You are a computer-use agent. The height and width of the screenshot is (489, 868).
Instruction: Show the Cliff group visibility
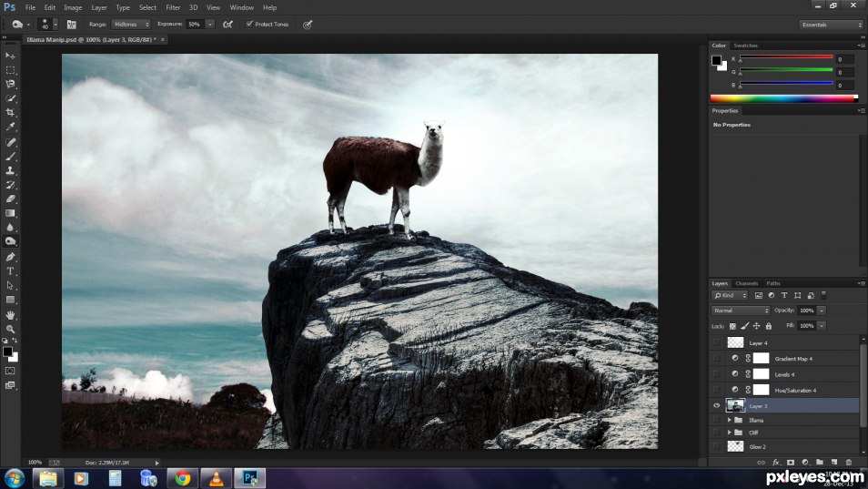point(716,433)
